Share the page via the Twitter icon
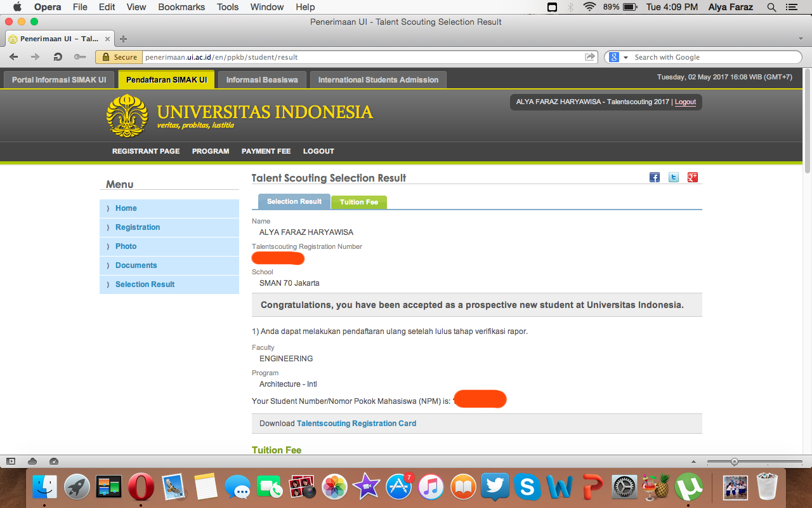Screen dimensions: 812x508 pyautogui.click(x=673, y=177)
